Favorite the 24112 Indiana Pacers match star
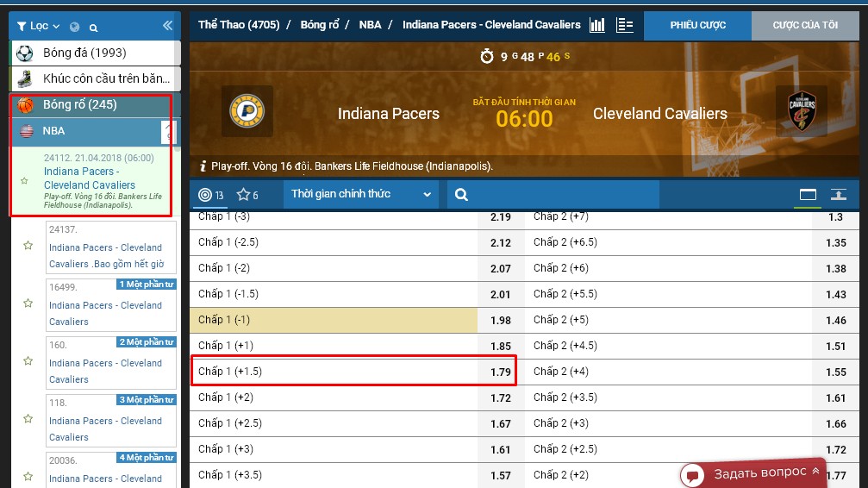This screenshot has height=488, width=868. (24, 180)
